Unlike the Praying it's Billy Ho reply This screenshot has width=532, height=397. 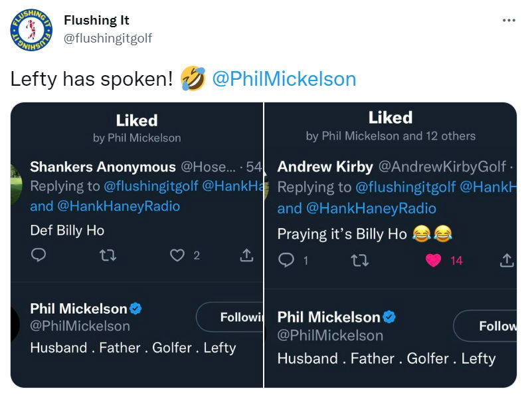click(x=433, y=260)
